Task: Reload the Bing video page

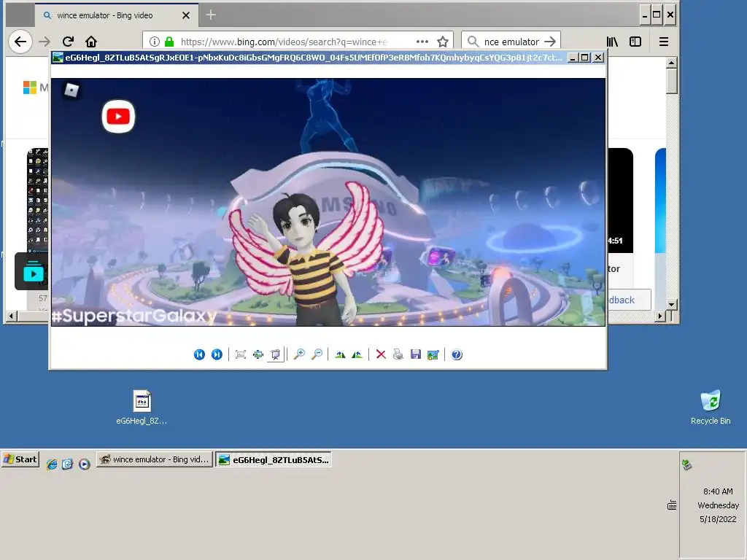Action: point(68,42)
